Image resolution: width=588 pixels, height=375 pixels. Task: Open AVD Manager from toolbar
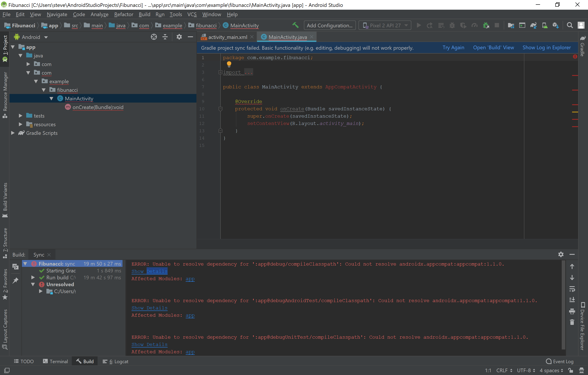[x=545, y=25]
